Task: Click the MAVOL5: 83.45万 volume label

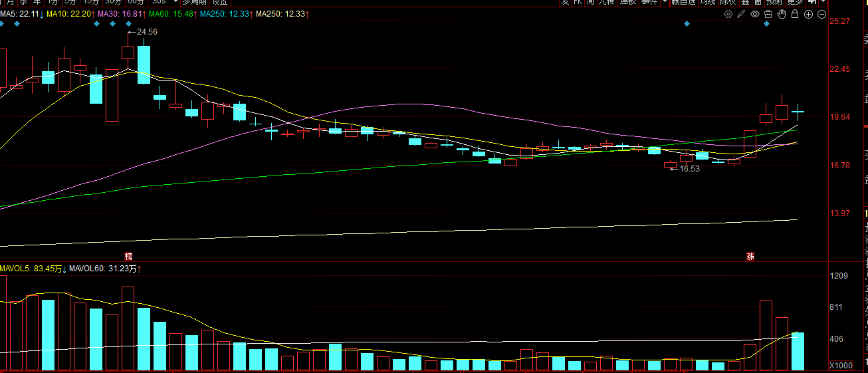Action: coord(34,269)
